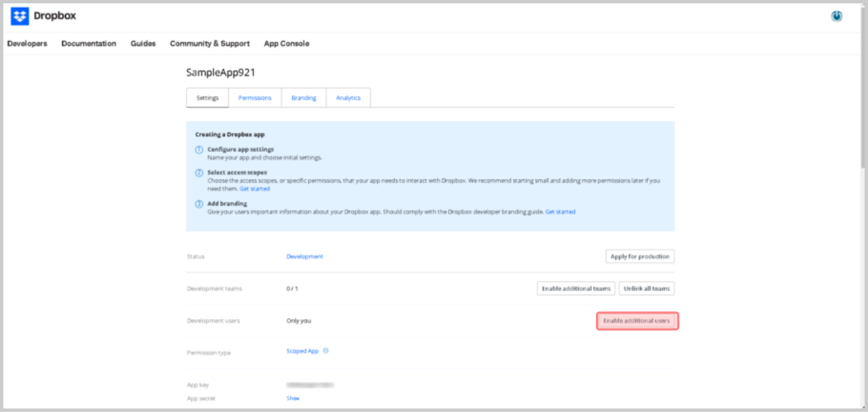Image resolution: width=868 pixels, height=412 pixels.
Task: Click the 'Add branding' step text
Action: pyautogui.click(x=227, y=203)
